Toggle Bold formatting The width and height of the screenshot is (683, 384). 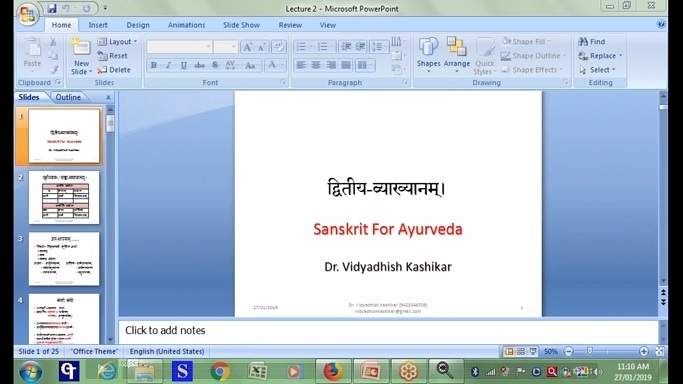(x=154, y=65)
